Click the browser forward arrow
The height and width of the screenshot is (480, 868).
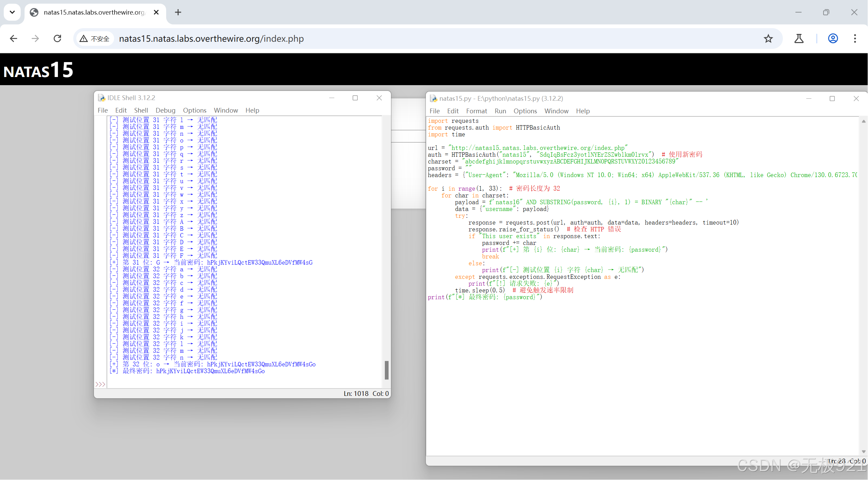35,39
